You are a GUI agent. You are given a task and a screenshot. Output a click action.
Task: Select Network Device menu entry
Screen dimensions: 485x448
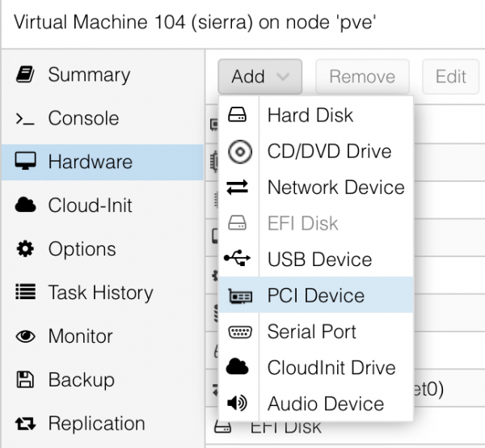click(335, 188)
